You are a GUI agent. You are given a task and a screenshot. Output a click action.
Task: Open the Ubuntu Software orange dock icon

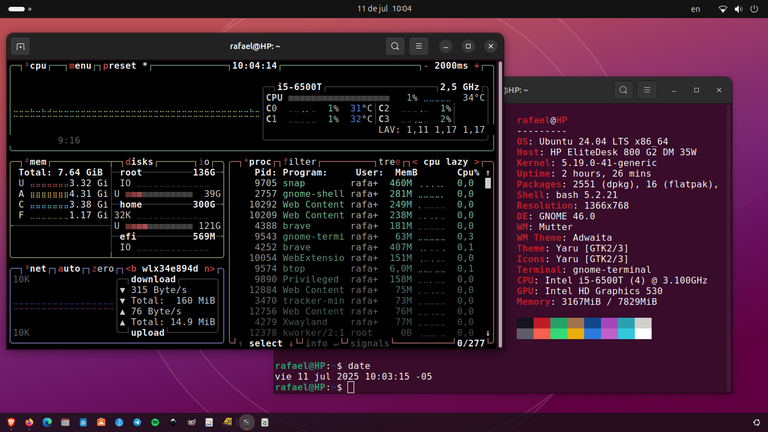pos(101,422)
